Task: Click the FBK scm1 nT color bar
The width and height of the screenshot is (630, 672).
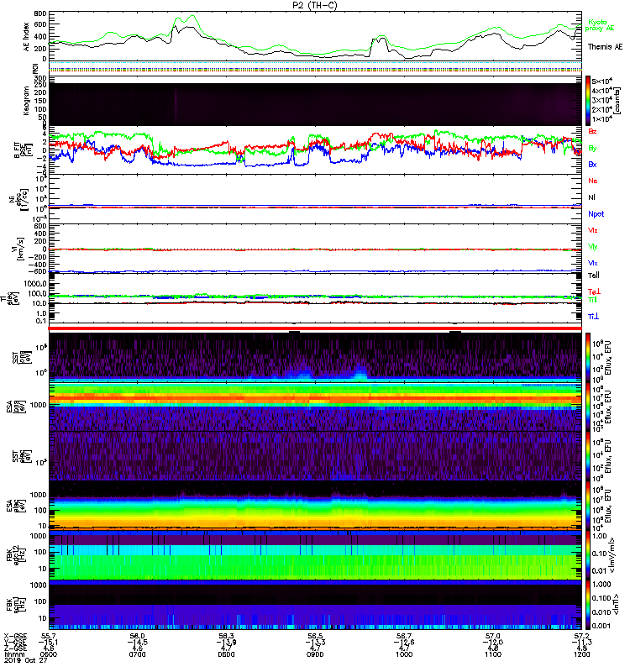Action: [x=588, y=604]
